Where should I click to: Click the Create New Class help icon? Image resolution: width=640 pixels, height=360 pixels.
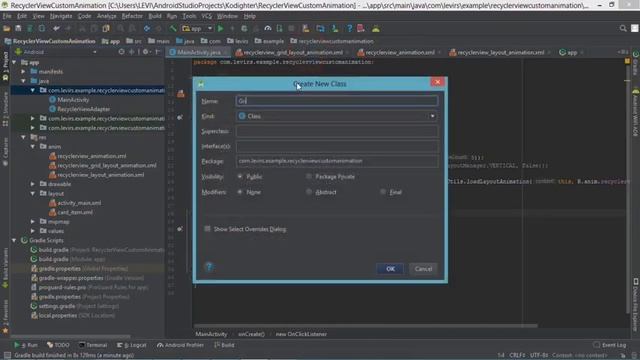(x=209, y=267)
